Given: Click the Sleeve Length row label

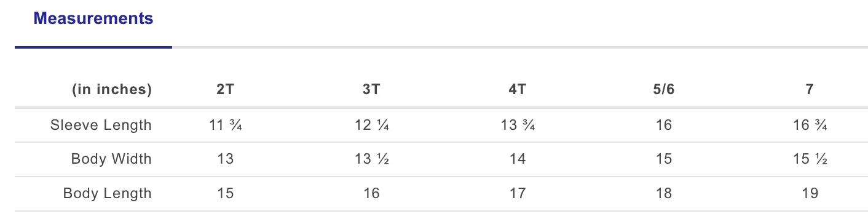Looking at the screenshot, I should (x=101, y=125).
